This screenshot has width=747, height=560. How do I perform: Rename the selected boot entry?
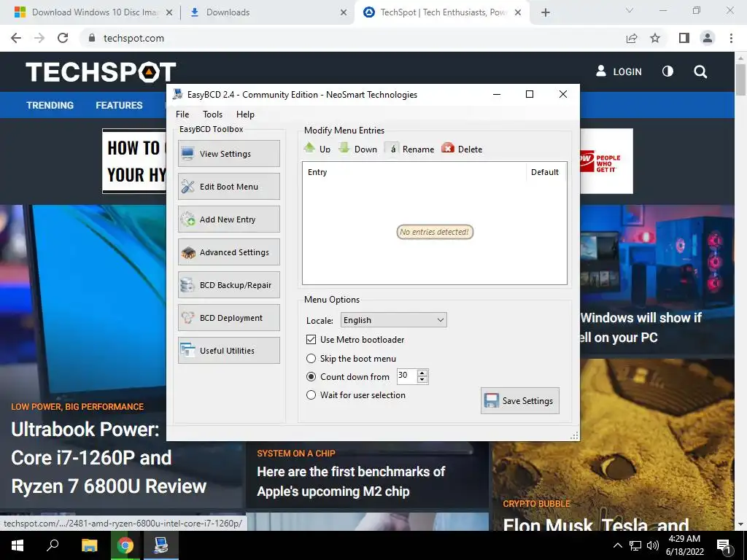409,149
